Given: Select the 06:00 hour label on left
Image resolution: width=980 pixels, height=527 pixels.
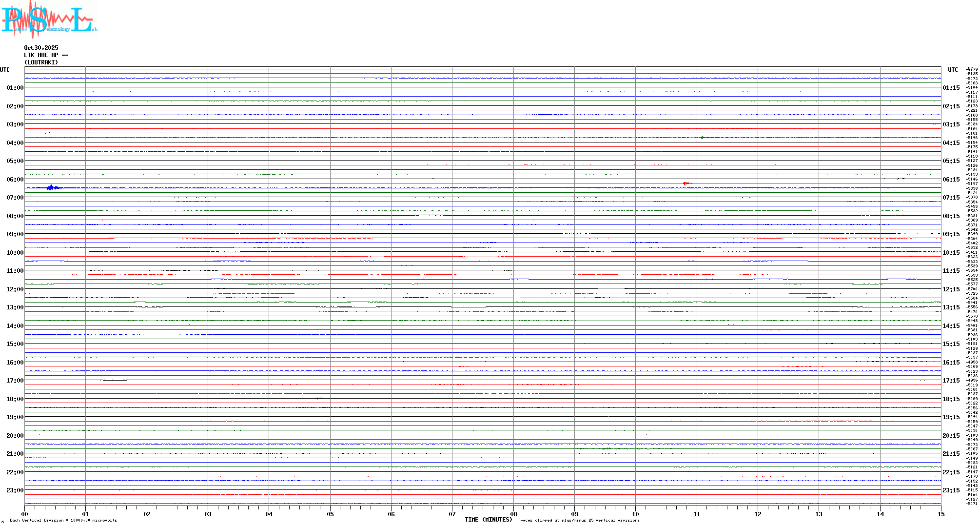Looking at the screenshot, I should (x=15, y=180).
